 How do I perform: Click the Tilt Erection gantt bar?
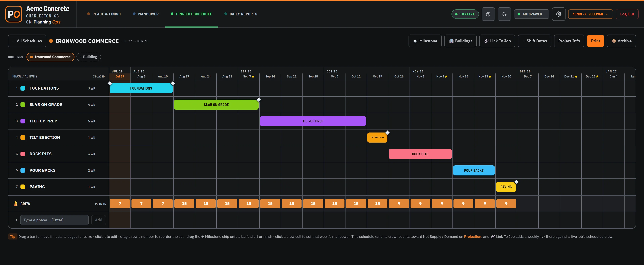click(x=377, y=138)
